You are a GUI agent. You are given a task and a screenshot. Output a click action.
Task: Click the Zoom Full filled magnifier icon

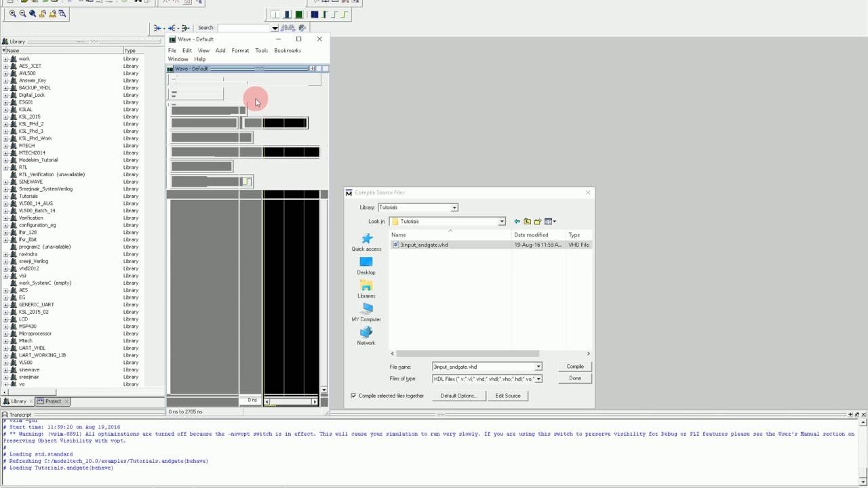pyautogui.click(x=33, y=14)
